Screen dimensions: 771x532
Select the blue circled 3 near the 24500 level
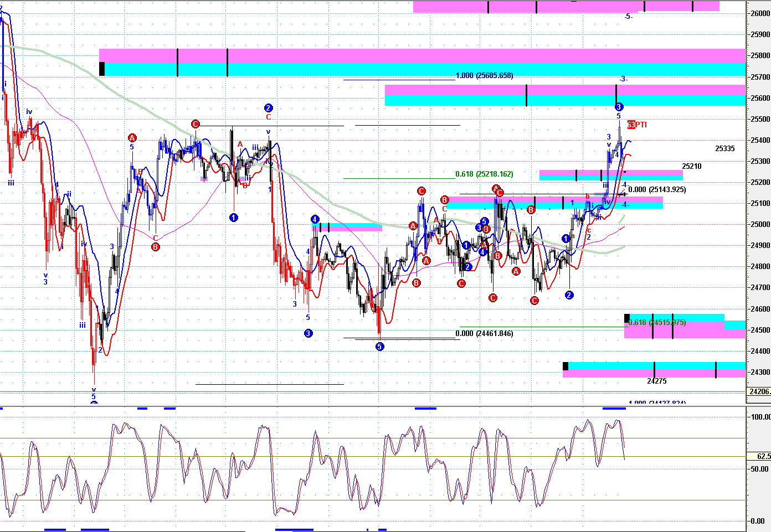308,333
